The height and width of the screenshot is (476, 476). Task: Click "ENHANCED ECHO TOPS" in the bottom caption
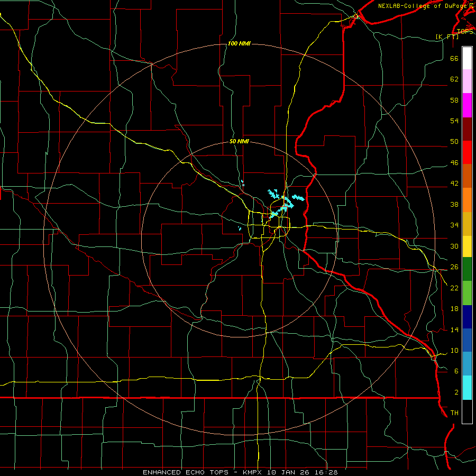186,472
